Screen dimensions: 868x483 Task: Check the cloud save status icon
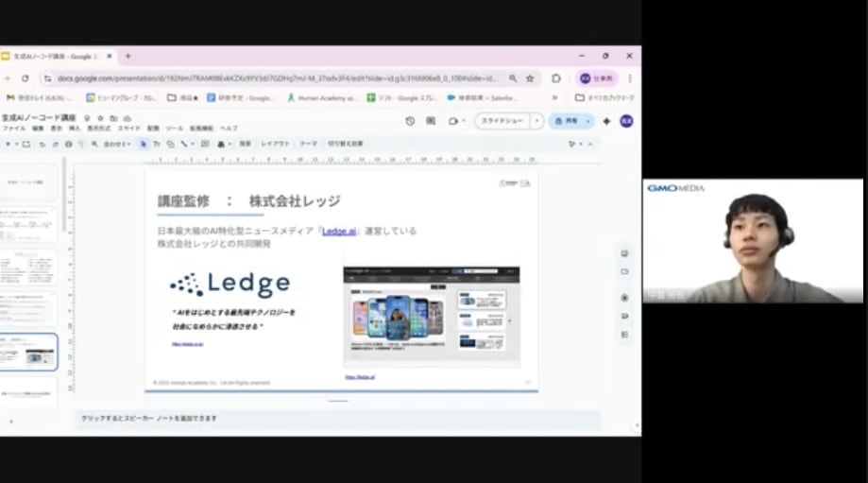127,118
